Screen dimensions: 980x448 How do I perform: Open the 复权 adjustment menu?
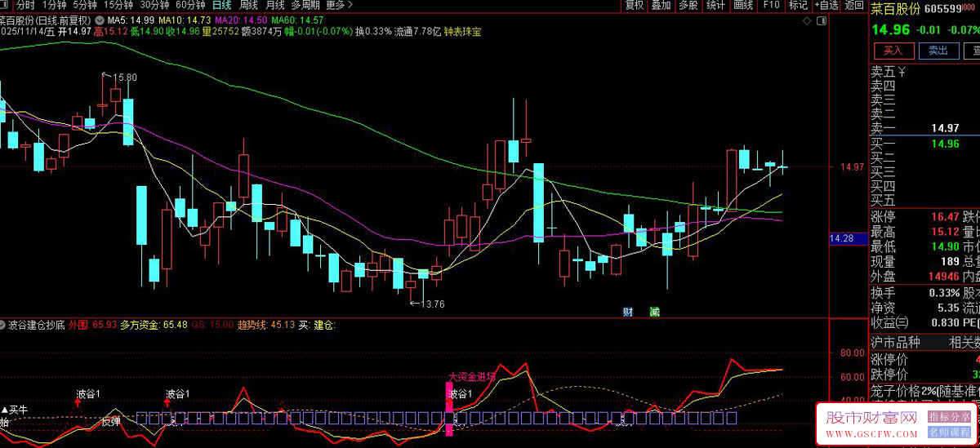pyautogui.click(x=634, y=5)
